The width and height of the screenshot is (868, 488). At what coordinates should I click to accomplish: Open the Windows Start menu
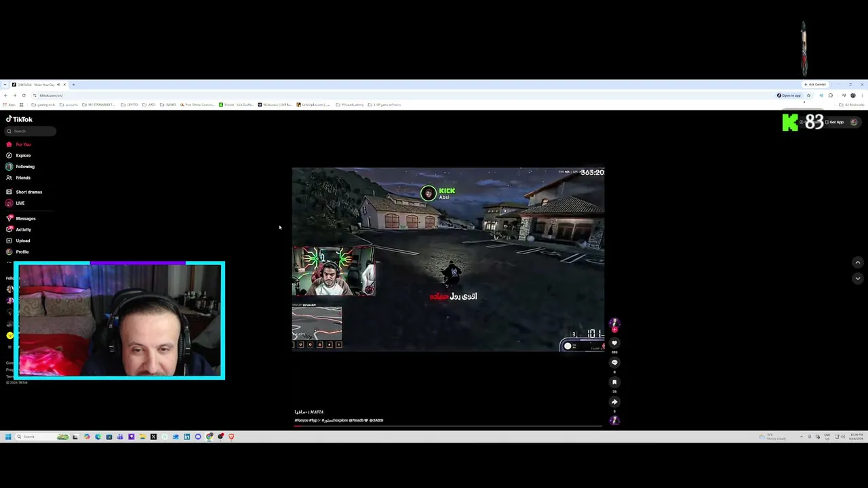pyautogui.click(x=8, y=437)
